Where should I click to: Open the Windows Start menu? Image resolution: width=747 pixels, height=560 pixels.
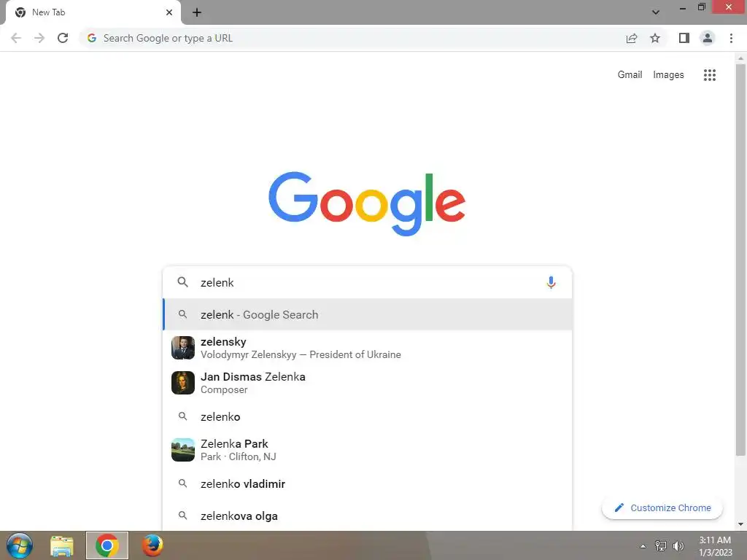coord(20,545)
